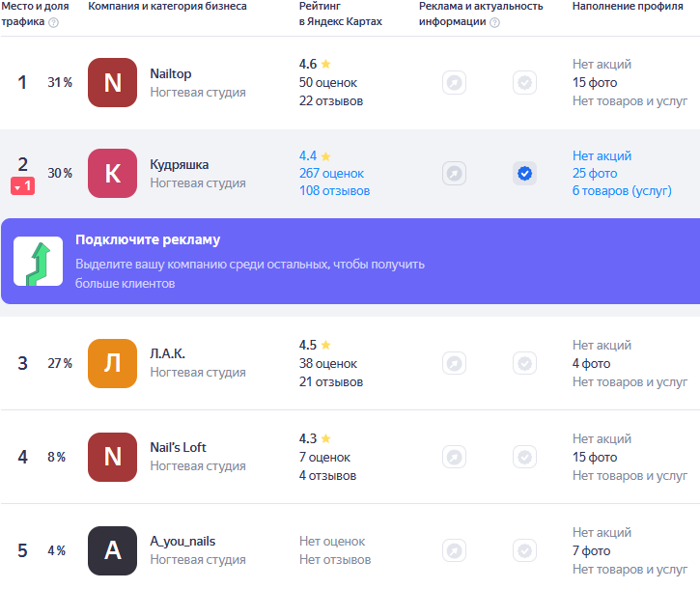Image resolution: width=700 pixels, height=589 pixels.
Task: Click the help icon next to 'трафика' header
Action: click(x=53, y=22)
